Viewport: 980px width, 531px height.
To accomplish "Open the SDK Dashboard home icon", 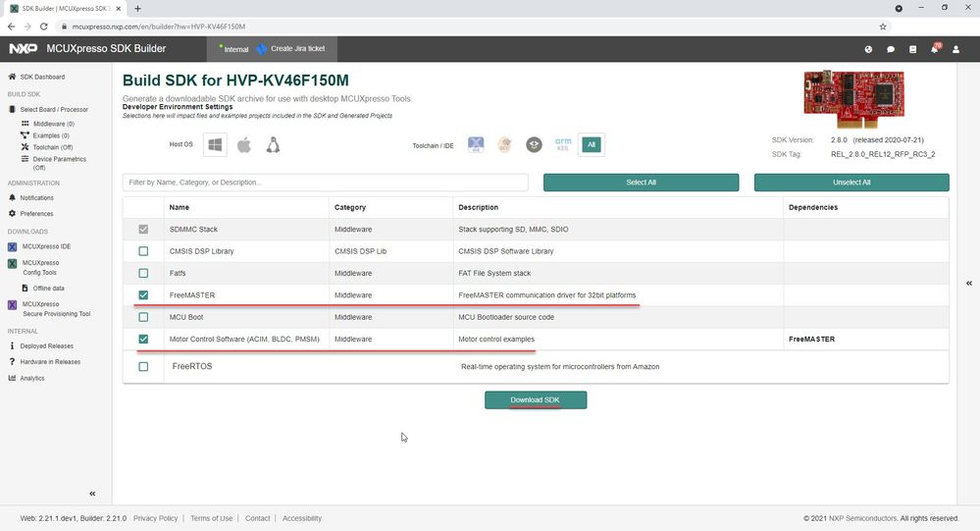I will pyautogui.click(x=12, y=77).
